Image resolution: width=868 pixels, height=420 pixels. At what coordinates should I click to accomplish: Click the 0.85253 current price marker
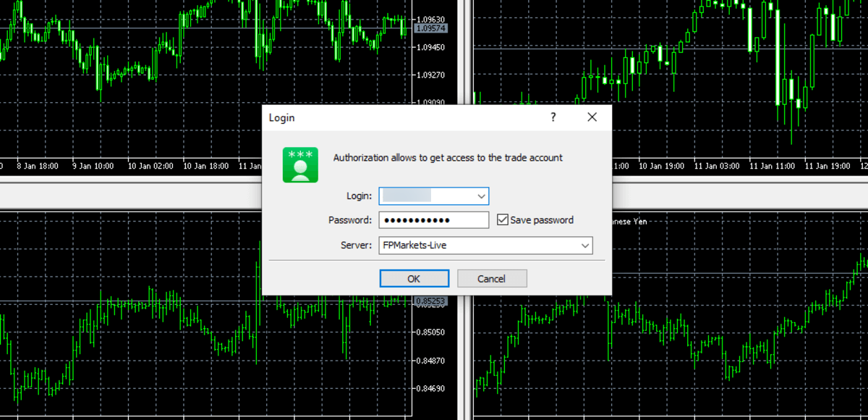click(x=431, y=301)
